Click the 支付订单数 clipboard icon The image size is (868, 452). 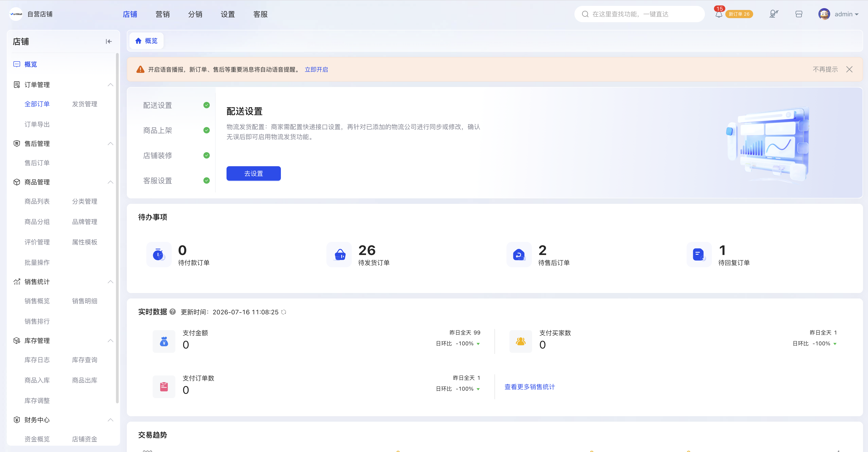pos(164,387)
